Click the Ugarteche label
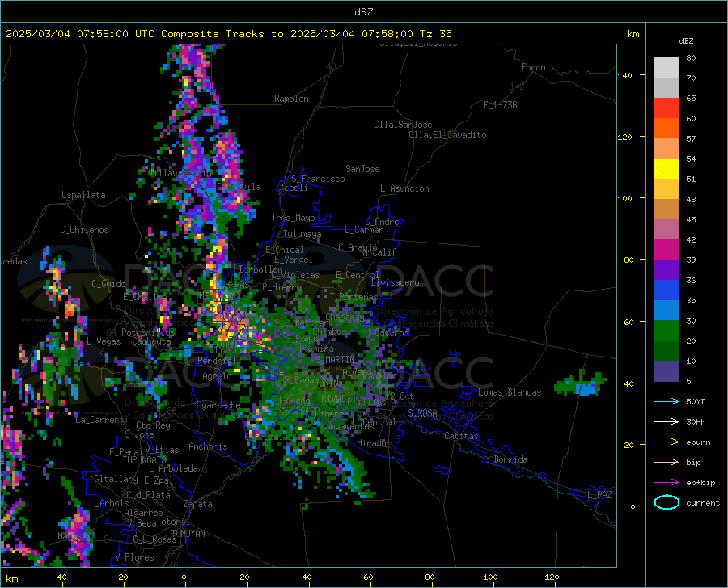This screenshot has height=588, width=728. pyautogui.click(x=218, y=404)
